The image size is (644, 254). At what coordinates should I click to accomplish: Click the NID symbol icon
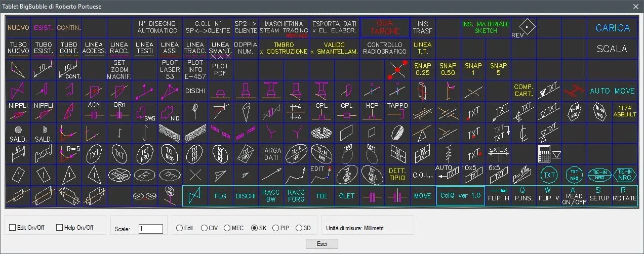(170, 111)
